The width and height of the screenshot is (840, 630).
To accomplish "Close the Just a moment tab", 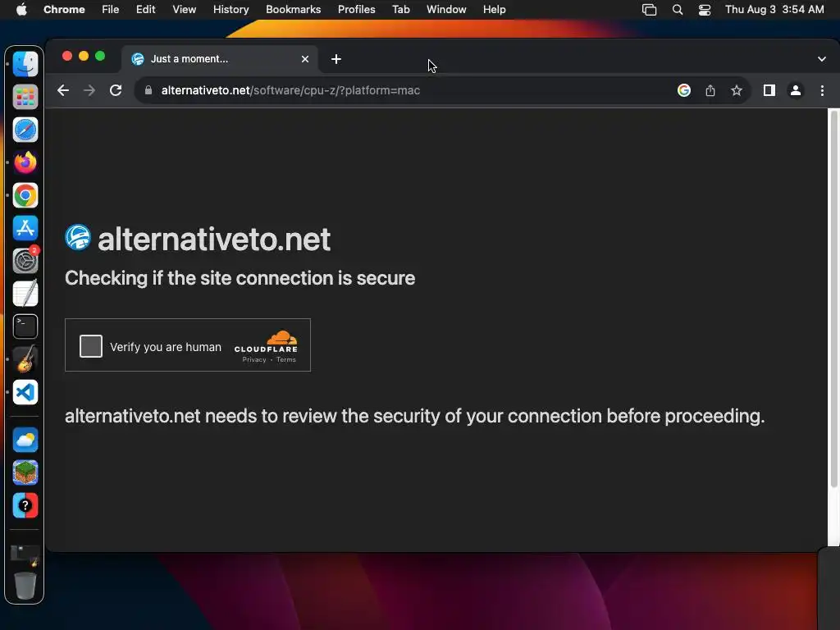I will pos(305,59).
